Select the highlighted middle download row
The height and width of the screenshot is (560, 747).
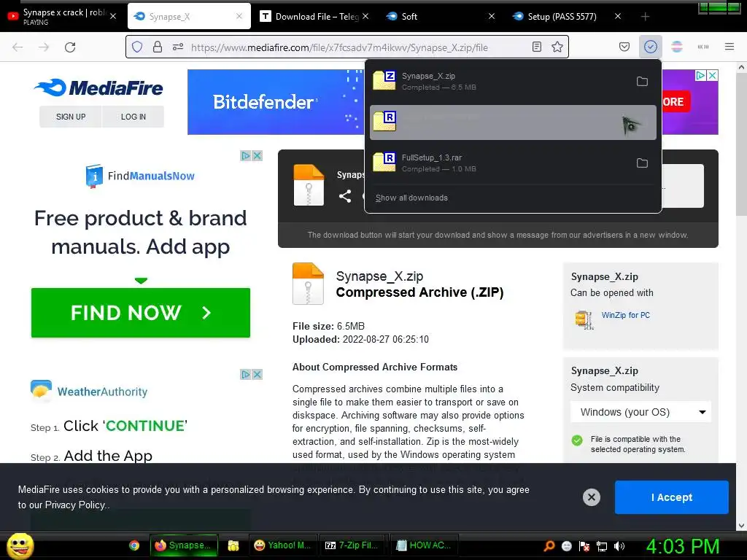[513, 122]
